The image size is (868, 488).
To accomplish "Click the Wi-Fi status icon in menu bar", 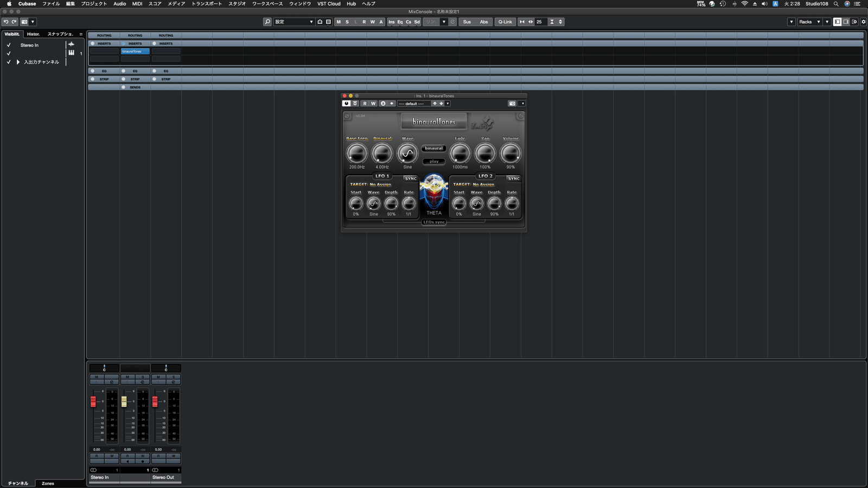I will point(745,4).
